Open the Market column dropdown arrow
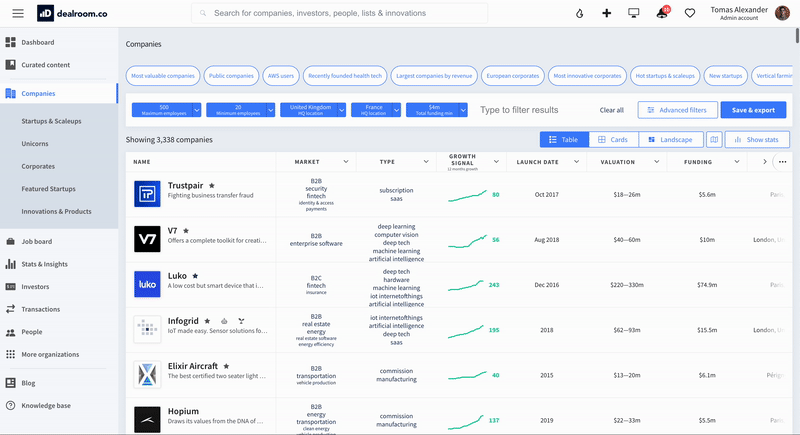This screenshot has height=435, width=800. [346, 162]
